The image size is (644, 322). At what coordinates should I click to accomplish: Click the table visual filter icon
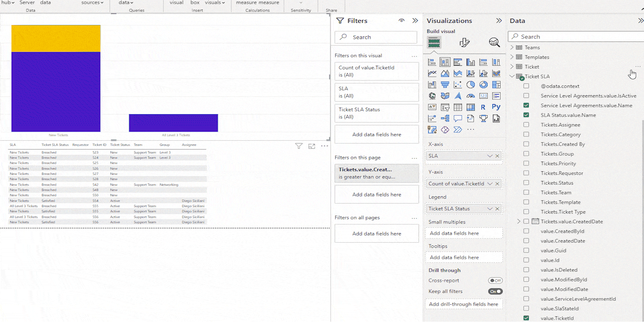point(299,146)
